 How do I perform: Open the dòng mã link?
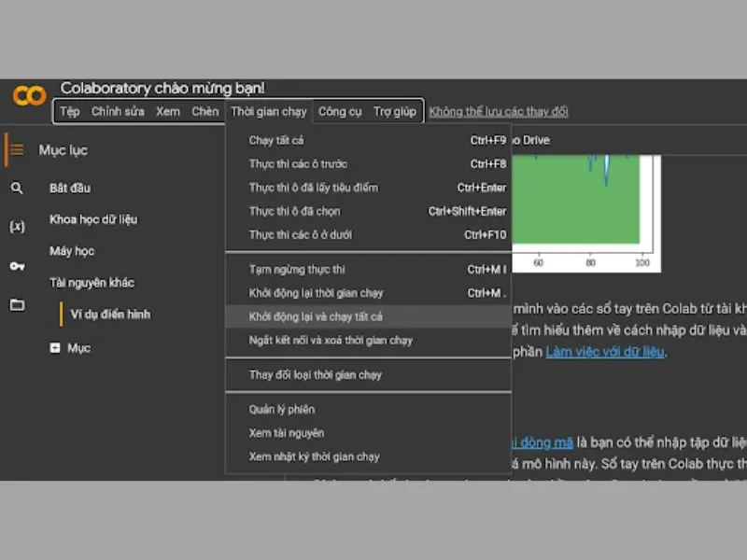point(543,442)
